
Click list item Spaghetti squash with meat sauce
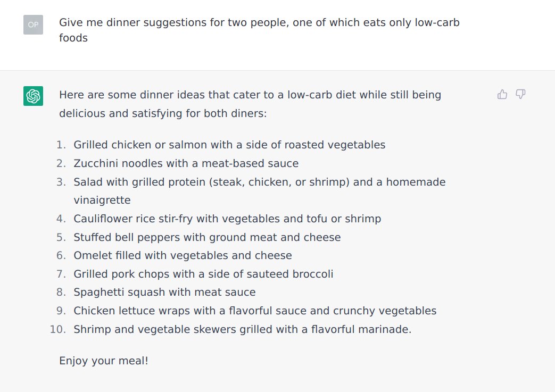(x=164, y=292)
